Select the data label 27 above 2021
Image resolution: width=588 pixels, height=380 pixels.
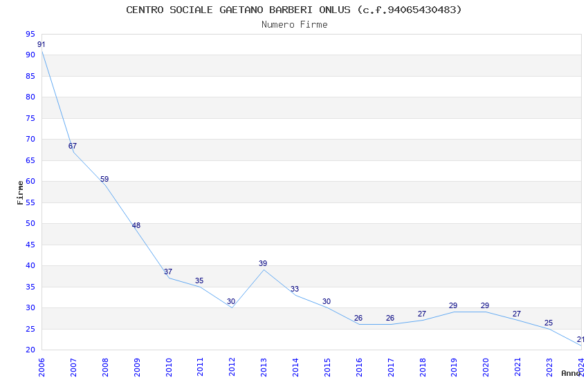click(x=517, y=314)
